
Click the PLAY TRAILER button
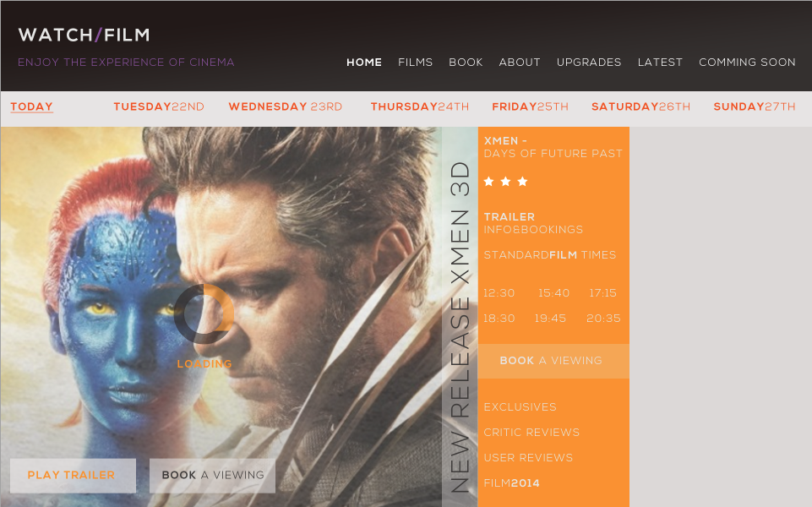(73, 476)
